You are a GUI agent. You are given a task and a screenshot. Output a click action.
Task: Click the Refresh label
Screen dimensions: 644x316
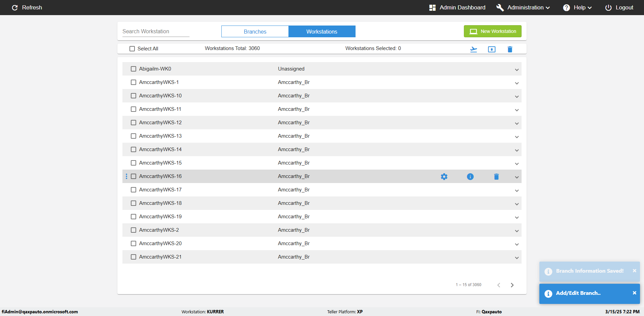32,7
